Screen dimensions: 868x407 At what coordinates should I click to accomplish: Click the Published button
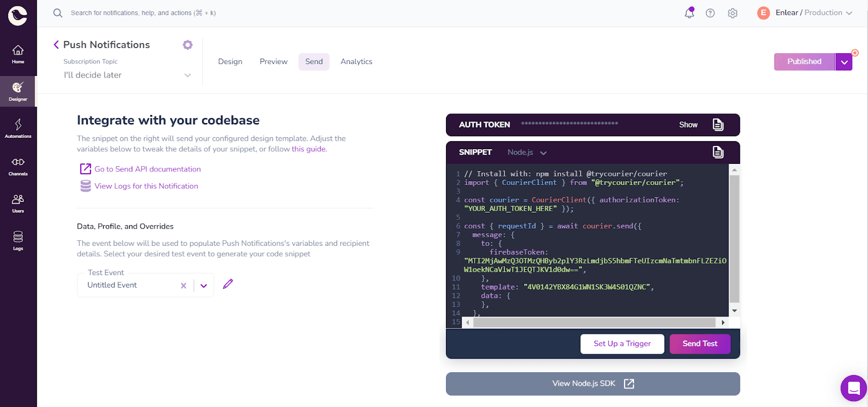click(804, 62)
